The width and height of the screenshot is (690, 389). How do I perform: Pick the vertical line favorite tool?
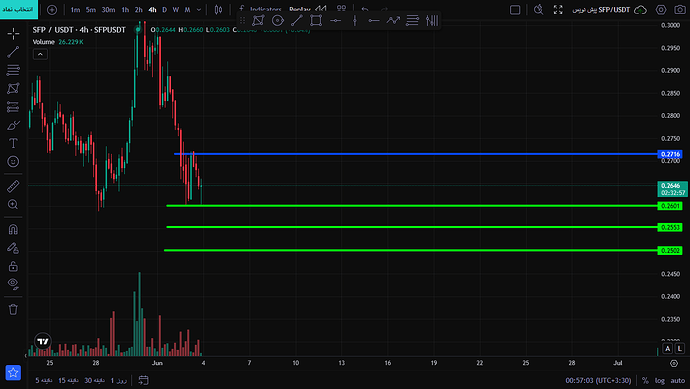point(355,20)
